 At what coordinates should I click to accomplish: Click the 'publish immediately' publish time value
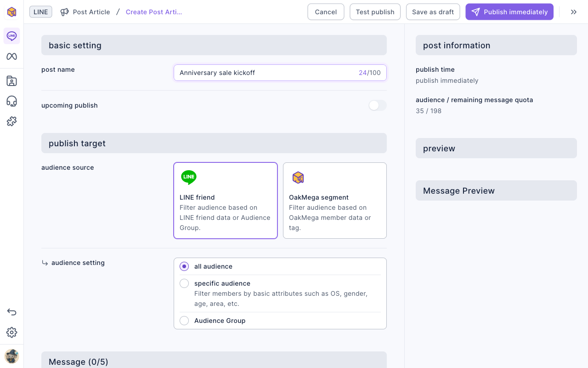pos(447,80)
